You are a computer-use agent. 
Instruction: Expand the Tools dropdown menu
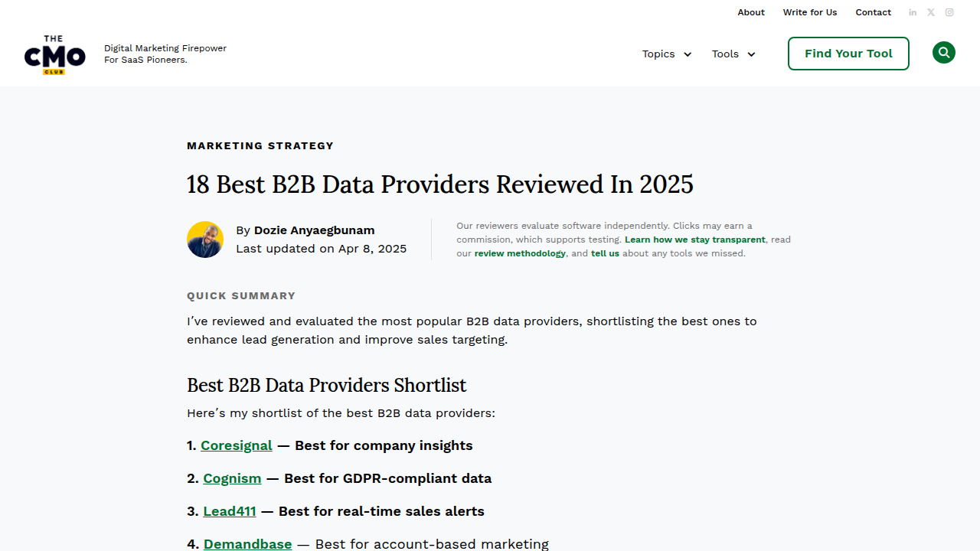coord(733,54)
